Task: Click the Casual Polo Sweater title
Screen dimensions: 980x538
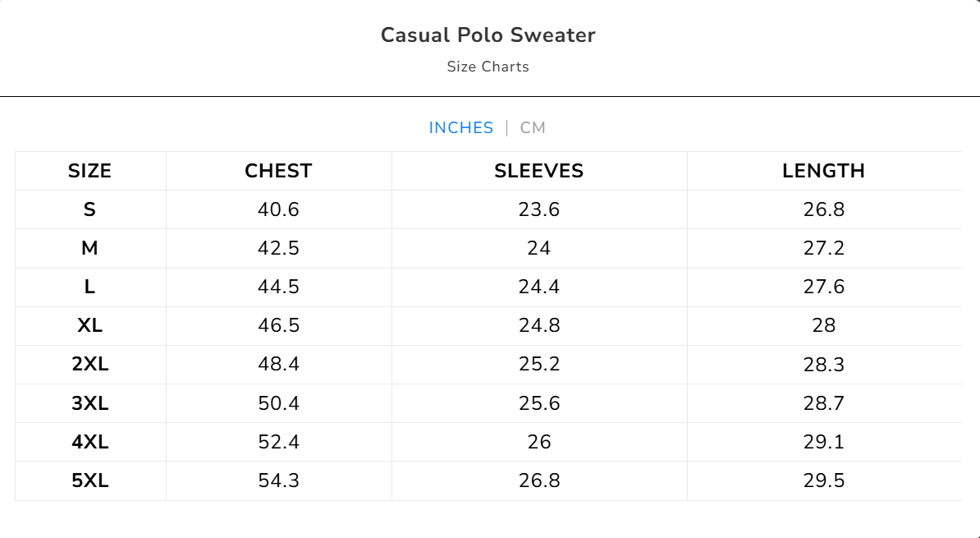Action: coord(488,35)
